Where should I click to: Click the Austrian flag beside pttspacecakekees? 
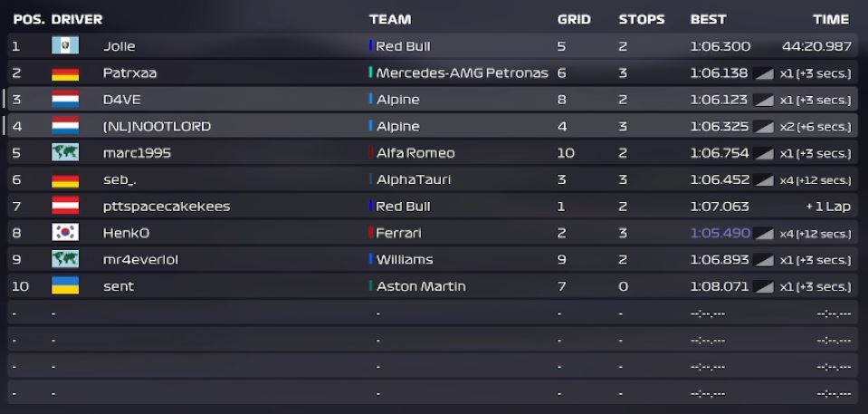point(65,206)
